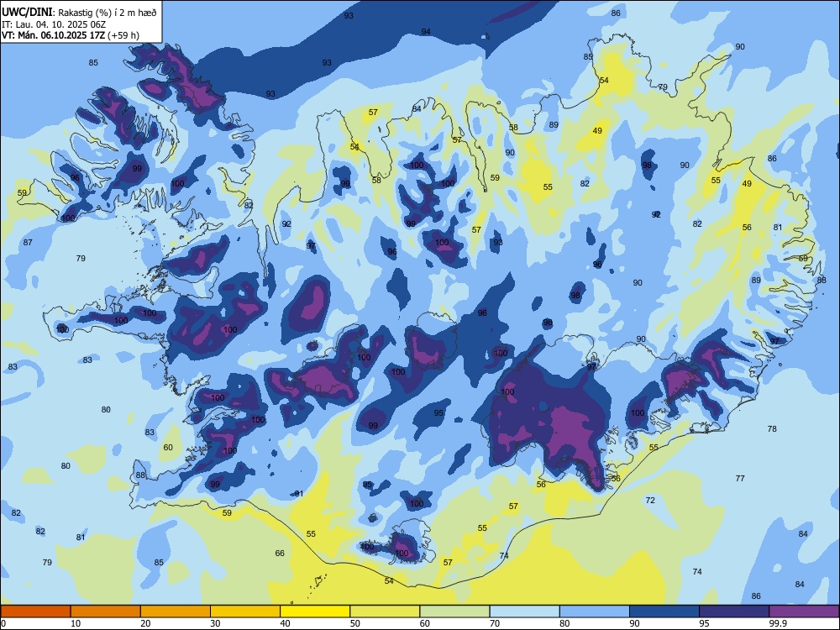Click the 20–30 legend color swatch

pos(176,612)
